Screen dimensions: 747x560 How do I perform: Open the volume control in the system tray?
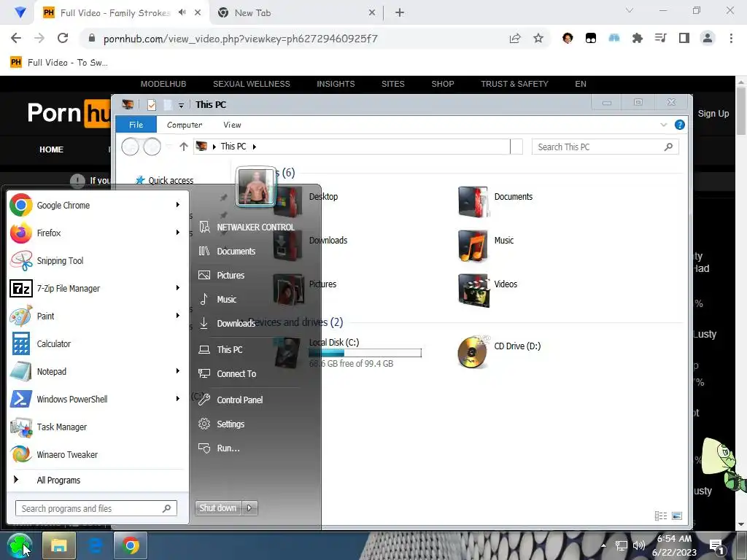pyautogui.click(x=639, y=545)
